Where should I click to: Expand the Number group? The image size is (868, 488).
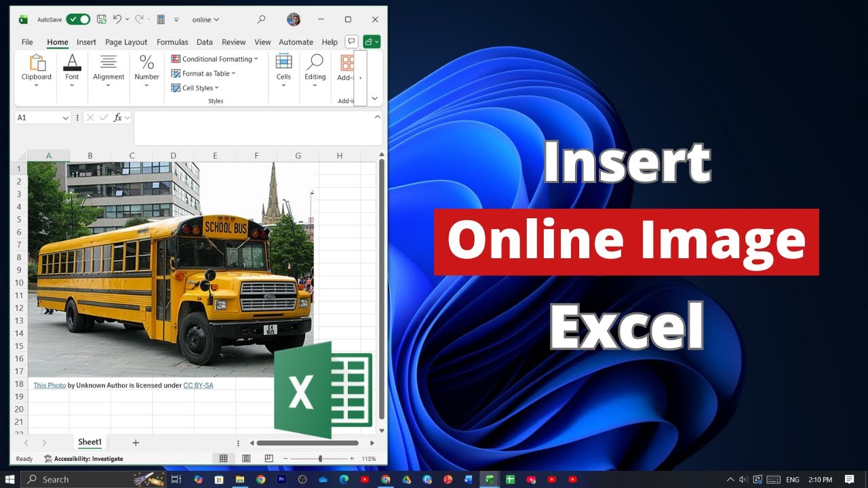(146, 70)
